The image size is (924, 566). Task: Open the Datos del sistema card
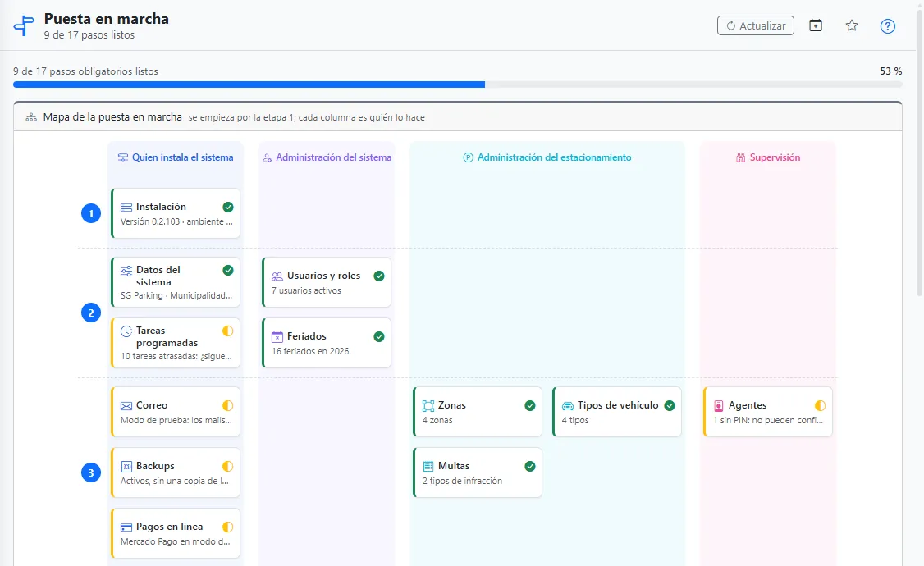point(176,282)
